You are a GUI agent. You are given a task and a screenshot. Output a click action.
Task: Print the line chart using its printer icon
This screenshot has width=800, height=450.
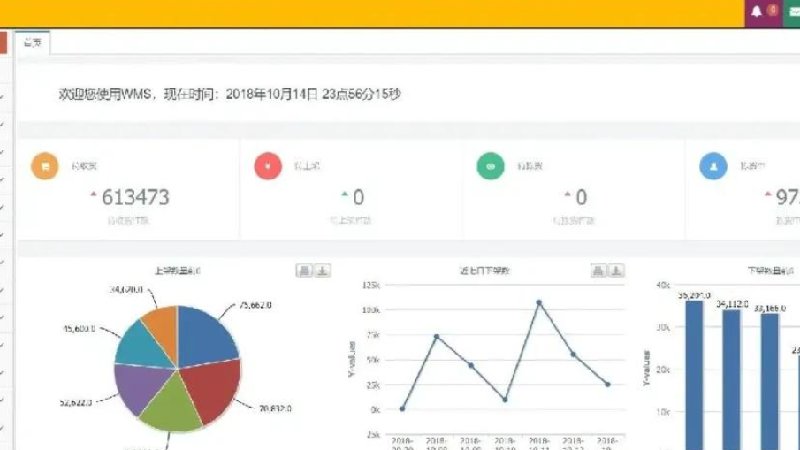pos(598,271)
